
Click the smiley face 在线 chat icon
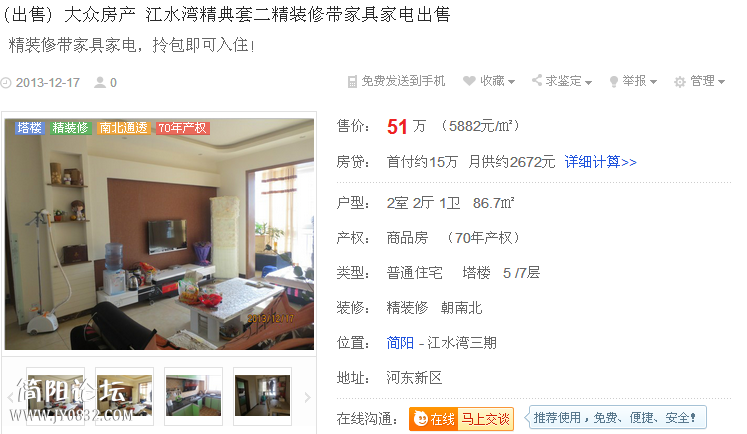[x=421, y=419]
